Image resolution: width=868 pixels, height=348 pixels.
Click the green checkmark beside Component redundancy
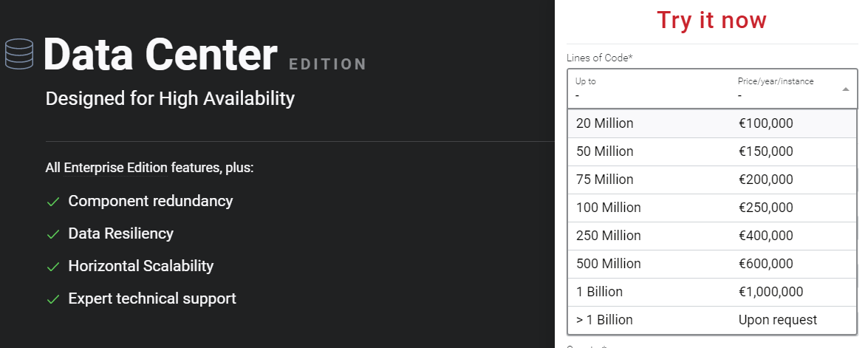(52, 202)
